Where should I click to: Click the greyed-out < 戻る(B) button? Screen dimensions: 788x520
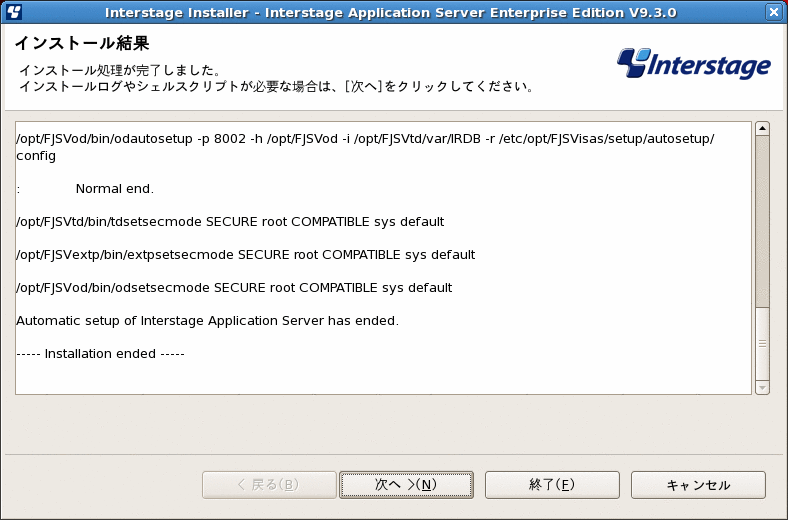tap(269, 485)
